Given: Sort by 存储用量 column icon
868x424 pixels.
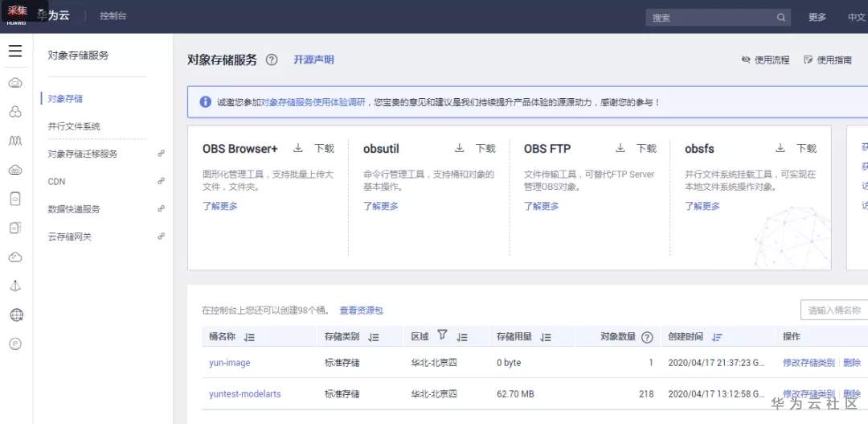Looking at the screenshot, I should [545, 337].
